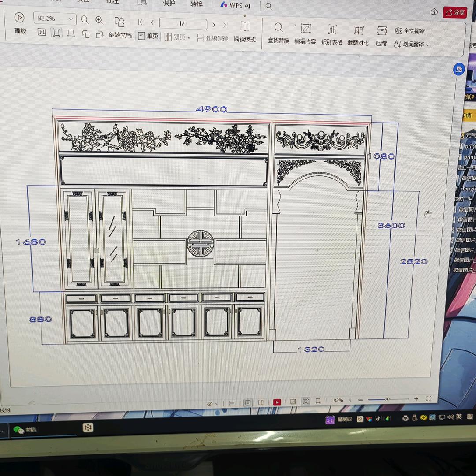Select the Recognize Table (识别表格) tool
Image resolution: width=476 pixels, height=476 pixels.
pyautogui.click(x=332, y=30)
